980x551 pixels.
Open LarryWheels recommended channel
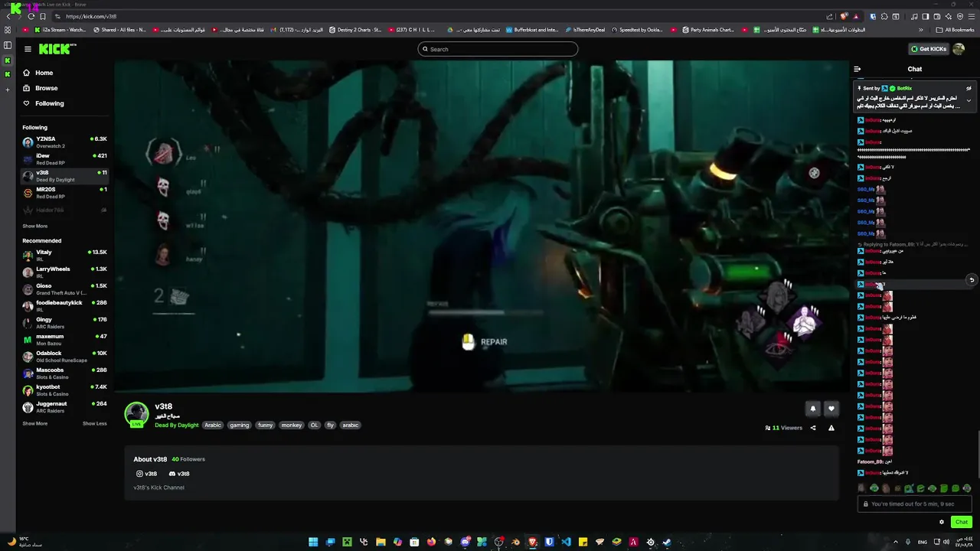tap(65, 272)
